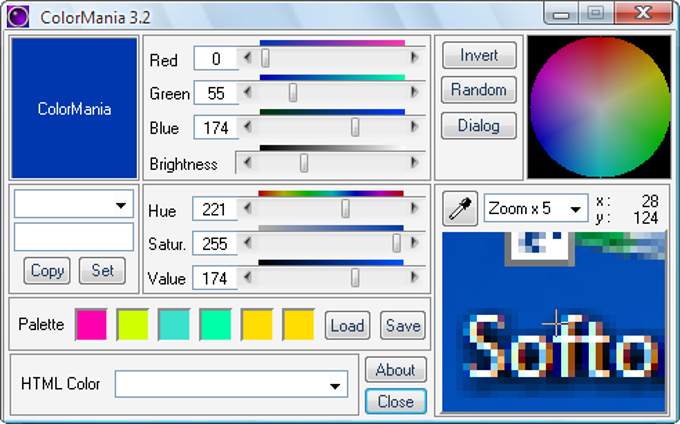Viewport: 680px width, 424px height.
Task: Click the text field above Copy and Set
Action: pos(74,237)
